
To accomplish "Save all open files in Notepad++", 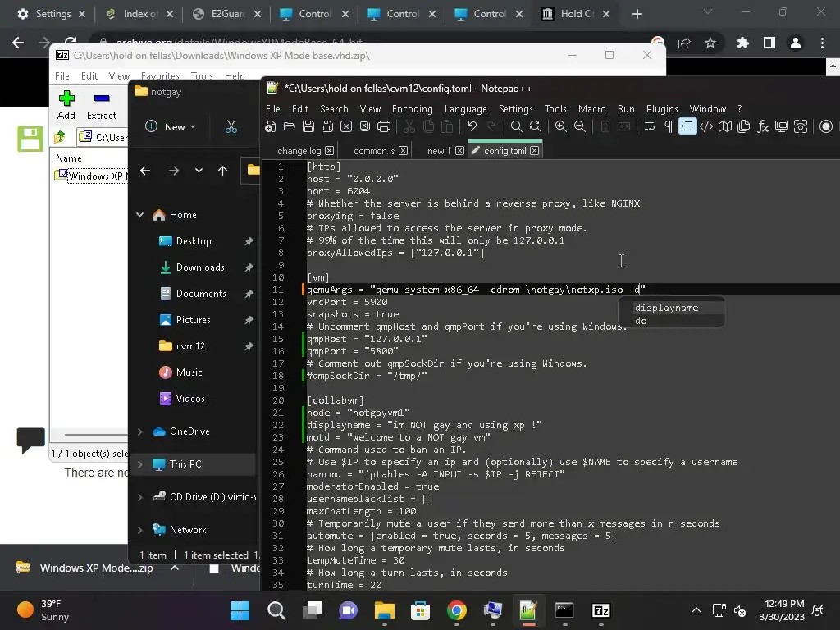I will click(x=326, y=126).
